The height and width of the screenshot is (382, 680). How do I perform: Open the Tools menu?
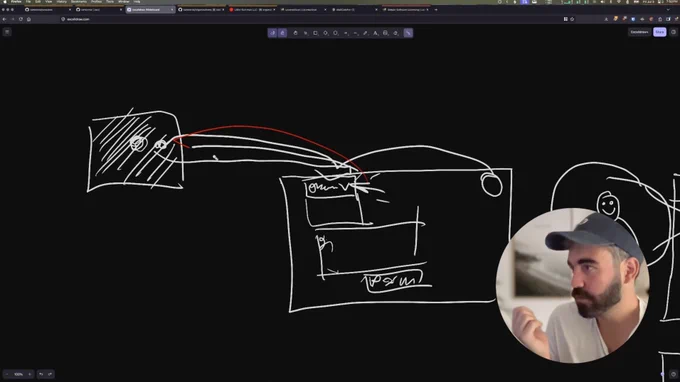tap(110, 2)
